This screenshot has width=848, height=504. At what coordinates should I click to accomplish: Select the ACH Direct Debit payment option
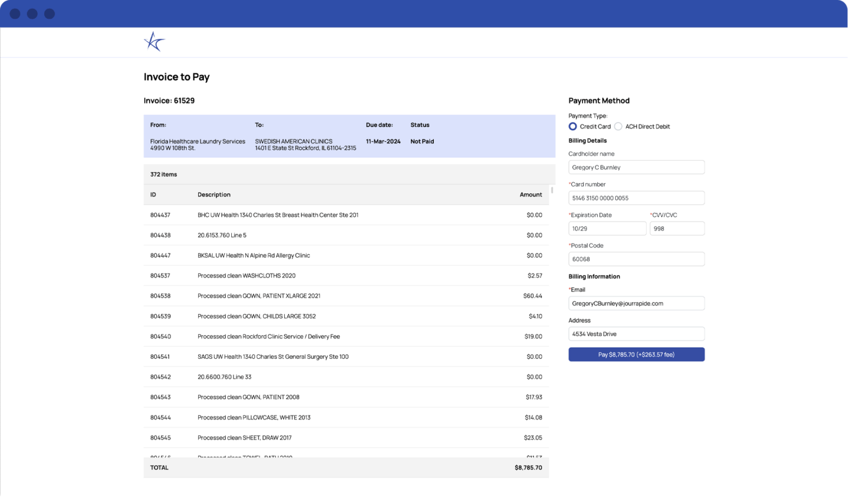click(x=618, y=126)
